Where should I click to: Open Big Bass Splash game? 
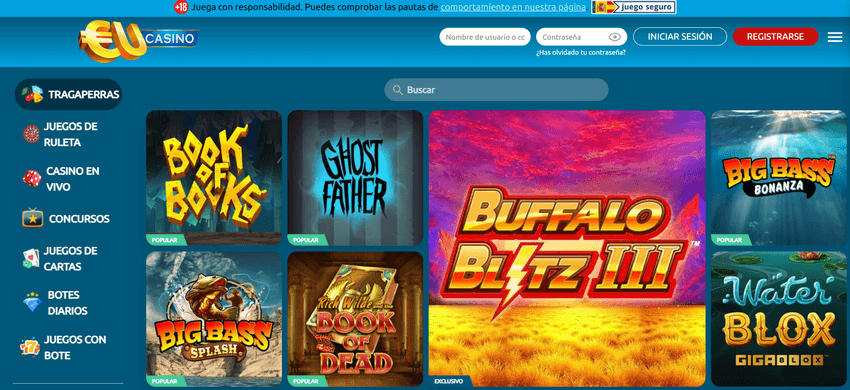coord(214,319)
